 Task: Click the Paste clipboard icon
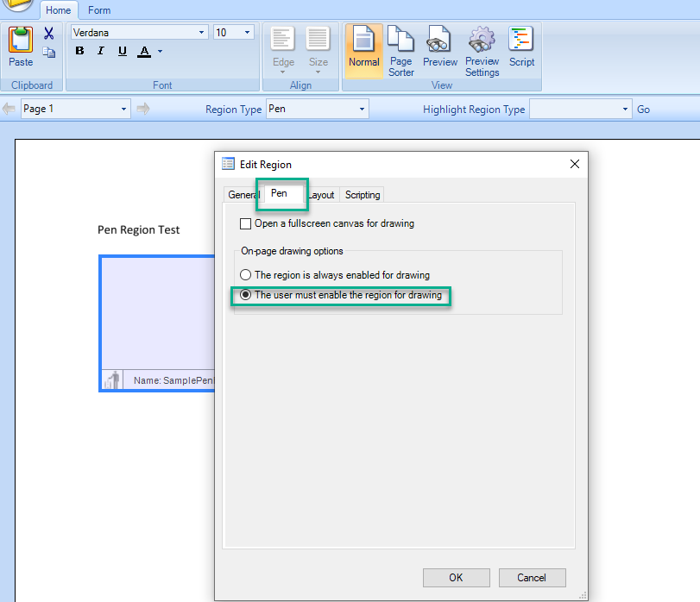21,46
